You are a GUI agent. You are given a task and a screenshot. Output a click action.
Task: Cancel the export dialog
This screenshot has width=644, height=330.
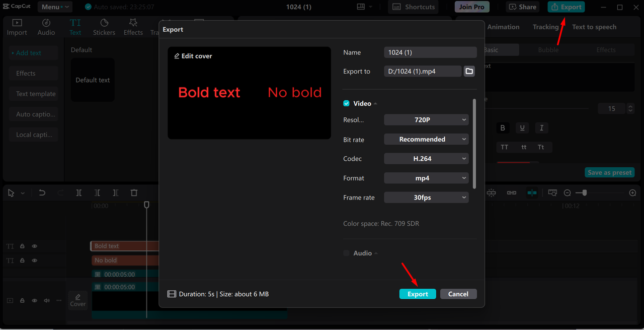458,294
